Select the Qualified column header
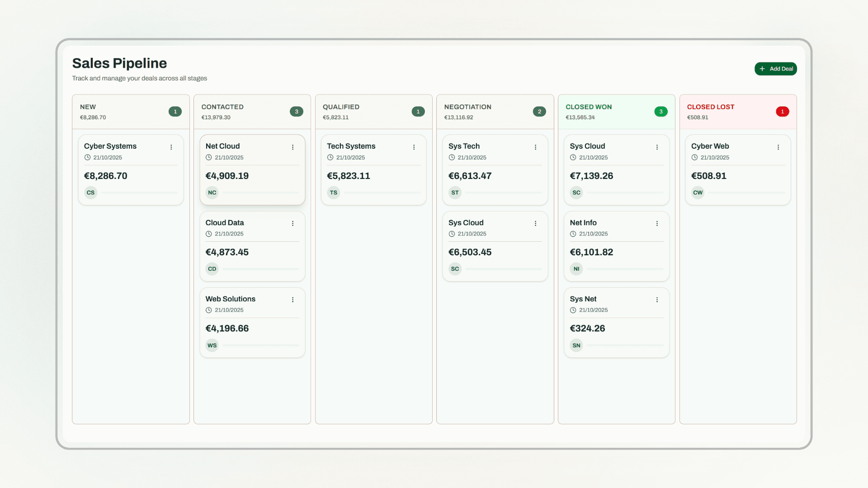The image size is (868, 488). 341,107
